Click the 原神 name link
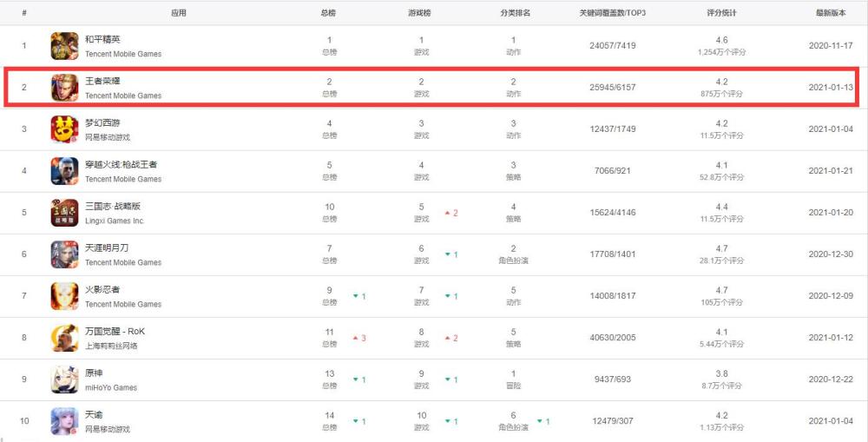The width and height of the screenshot is (868, 442). point(94,373)
